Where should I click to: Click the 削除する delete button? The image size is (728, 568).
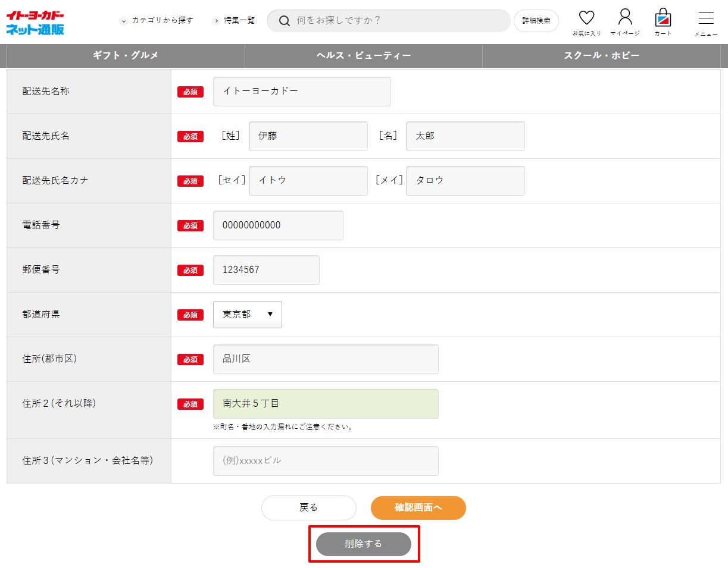tap(363, 544)
